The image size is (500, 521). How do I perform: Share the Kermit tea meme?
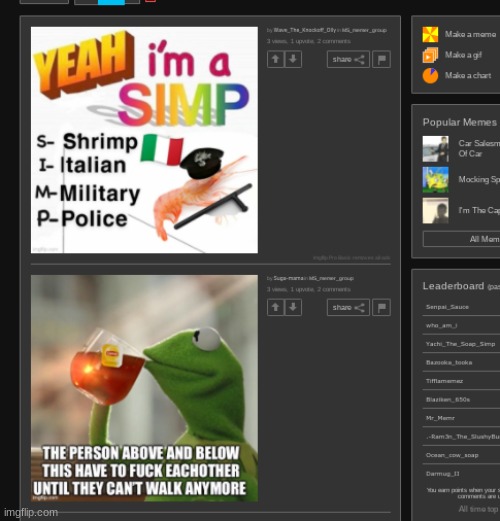[x=348, y=307]
